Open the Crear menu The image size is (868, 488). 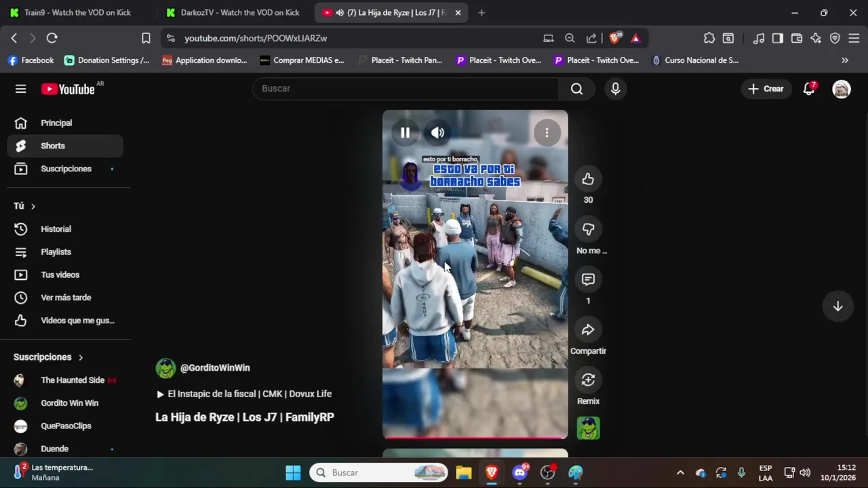pyautogui.click(x=766, y=89)
